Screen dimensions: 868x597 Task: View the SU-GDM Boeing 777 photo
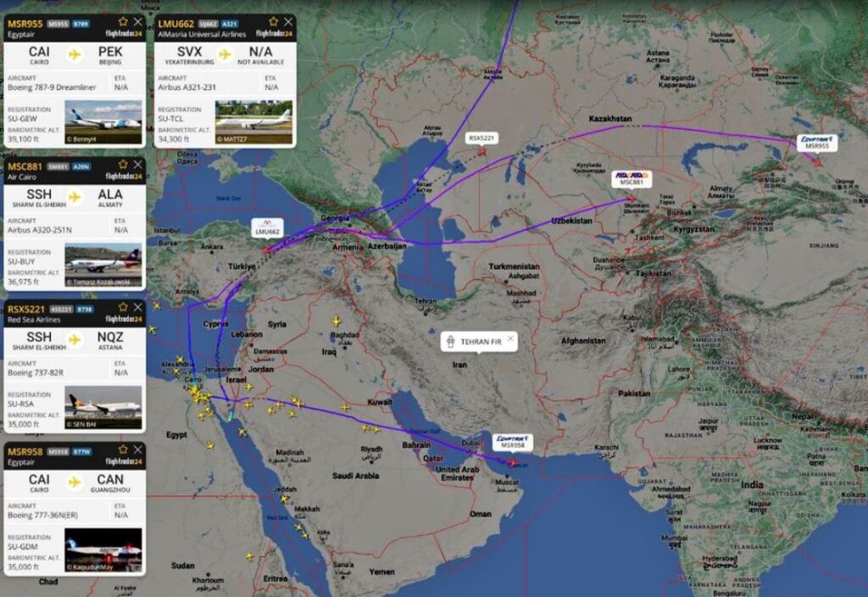point(103,550)
